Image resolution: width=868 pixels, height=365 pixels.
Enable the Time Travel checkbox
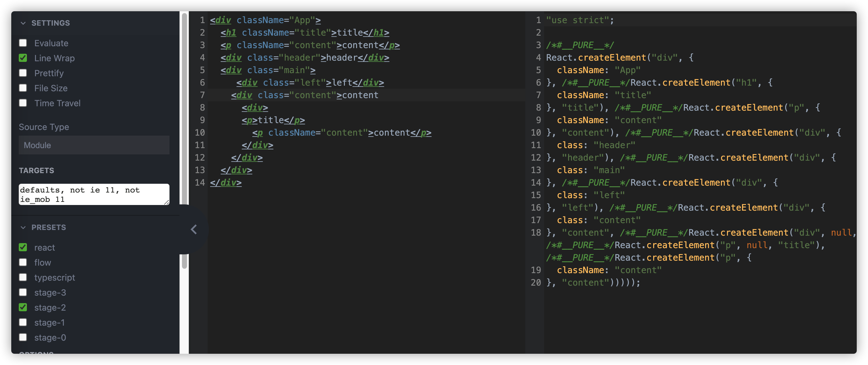click(x=23, y=103)
